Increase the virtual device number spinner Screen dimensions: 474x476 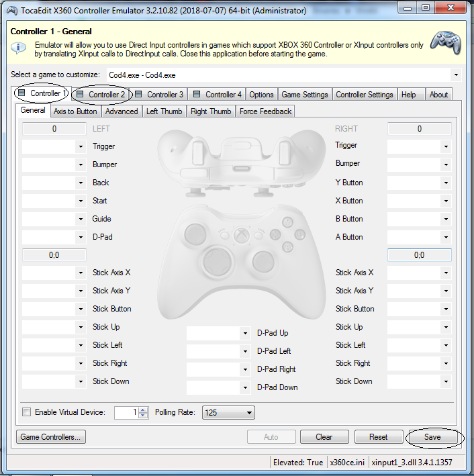143,410
